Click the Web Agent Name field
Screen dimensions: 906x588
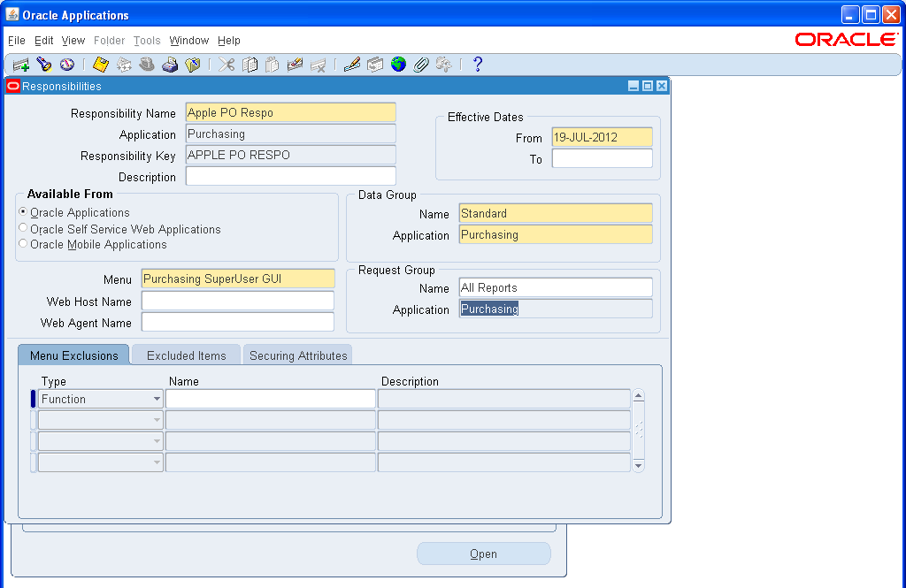click(x=238, y=323)
